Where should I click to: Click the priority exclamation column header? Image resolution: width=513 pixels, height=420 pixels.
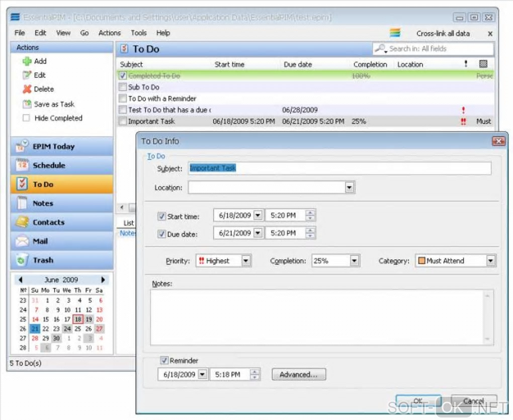pos(466,64)
